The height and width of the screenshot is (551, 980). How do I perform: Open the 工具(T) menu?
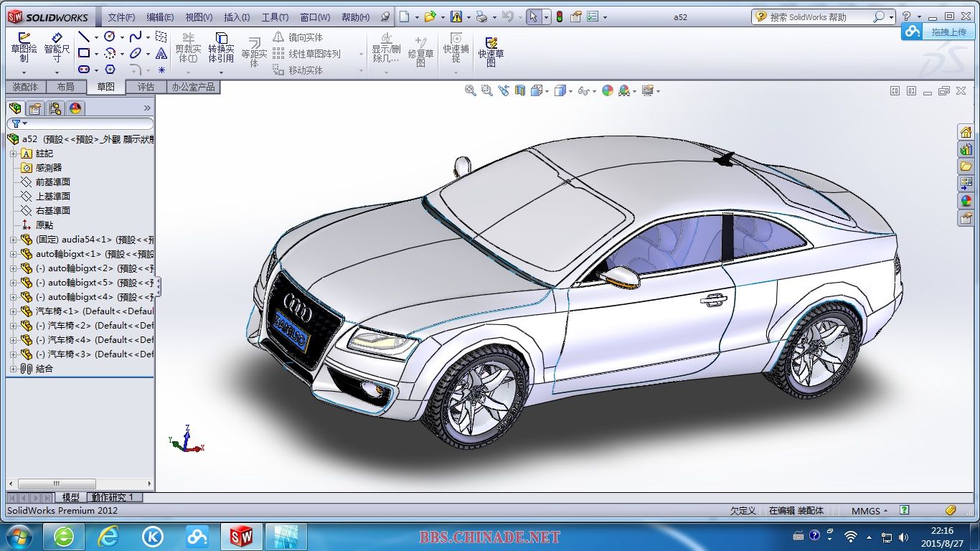pyautogui.click(x=275, y=17)
